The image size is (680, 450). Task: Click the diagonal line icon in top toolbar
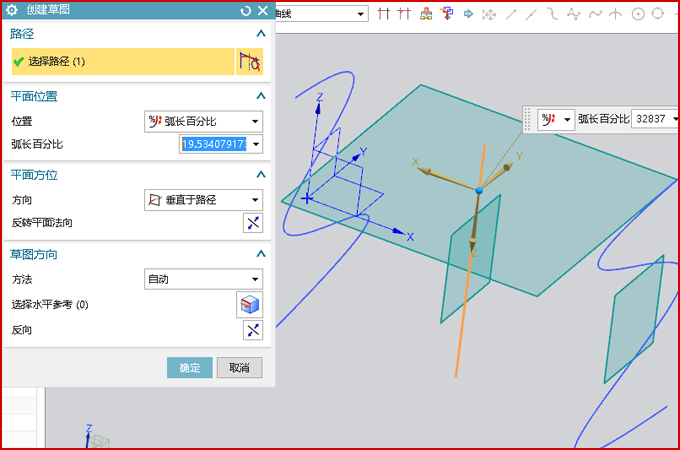click(x=512, y=14)
